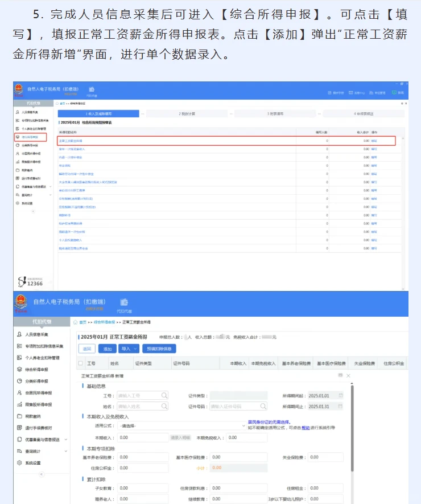Screen dimensions: 421x504
Task: Click 正常工资薪金所得 item name in 综合所得预扣预缴表 list
Action: tap(71, 141)
